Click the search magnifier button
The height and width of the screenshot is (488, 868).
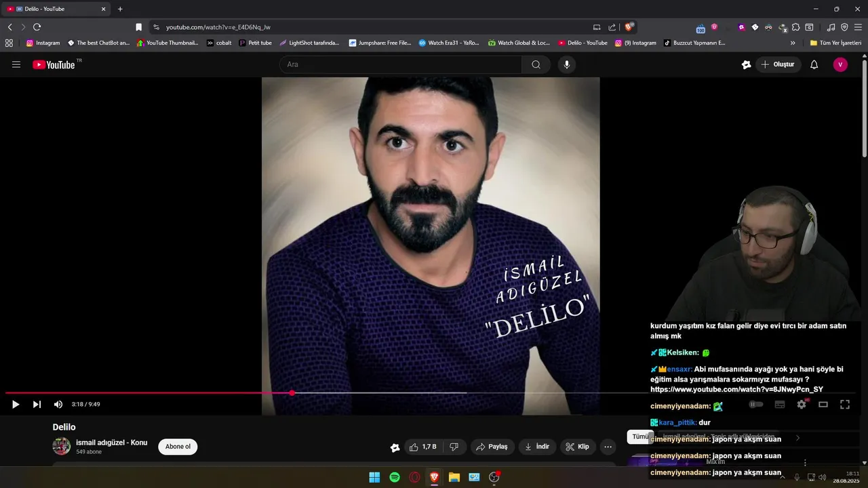[536, 64]
